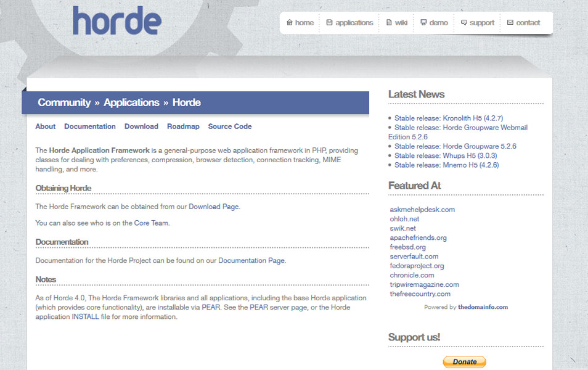The height and width of the screenshot is (370, 588).
Task: Visit ohloh.net link
Action: click(x=404, y=219)
